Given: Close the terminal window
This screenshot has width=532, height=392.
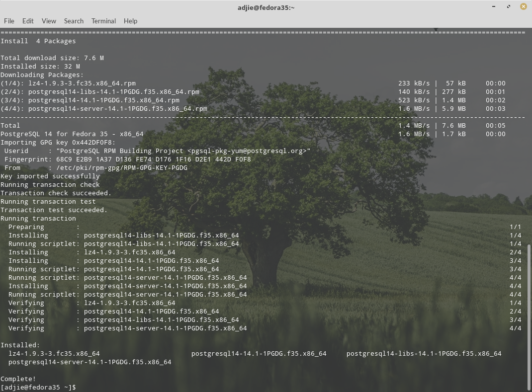Looking at the screenshot, I should pos(524,7).
